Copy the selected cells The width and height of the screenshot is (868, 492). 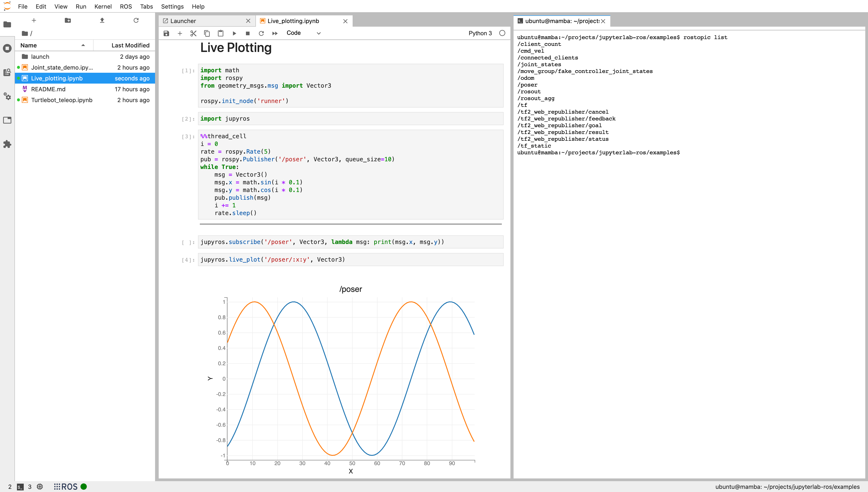pyautogui.click(x=207, y=33)
